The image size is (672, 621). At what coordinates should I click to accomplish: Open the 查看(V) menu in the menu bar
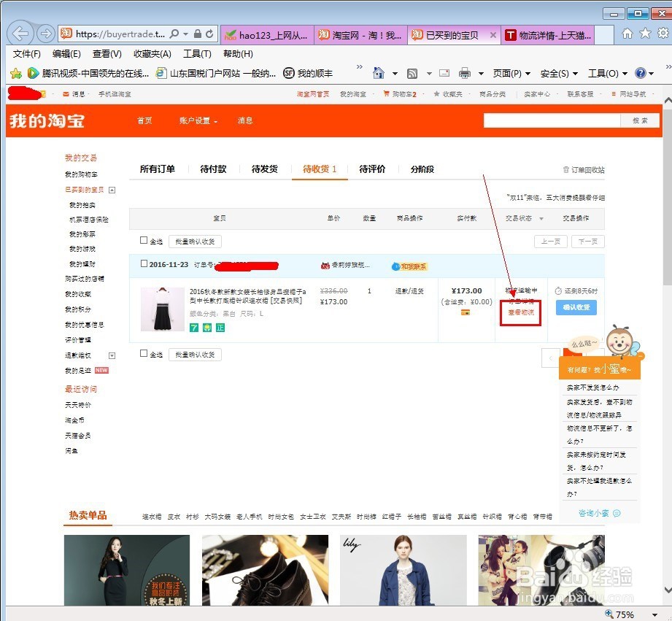coord(107,53)
